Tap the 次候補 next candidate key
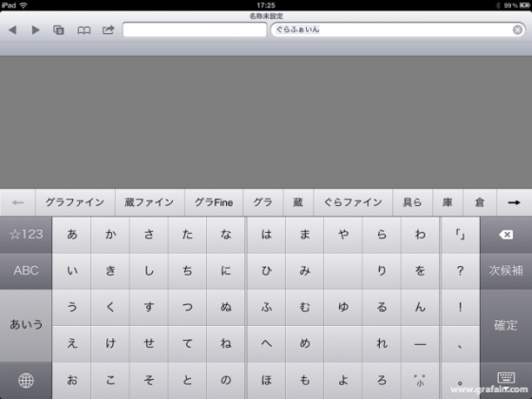 [x=505, y=271]
